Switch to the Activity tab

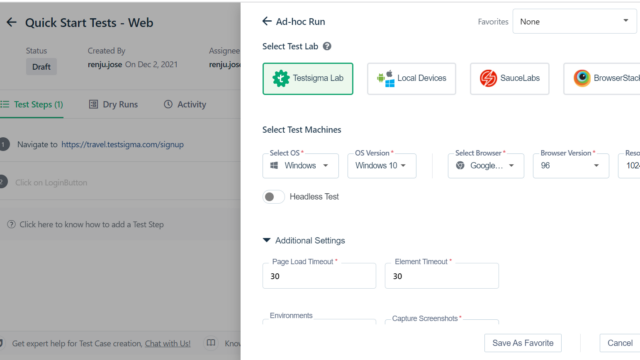point(185,104)
